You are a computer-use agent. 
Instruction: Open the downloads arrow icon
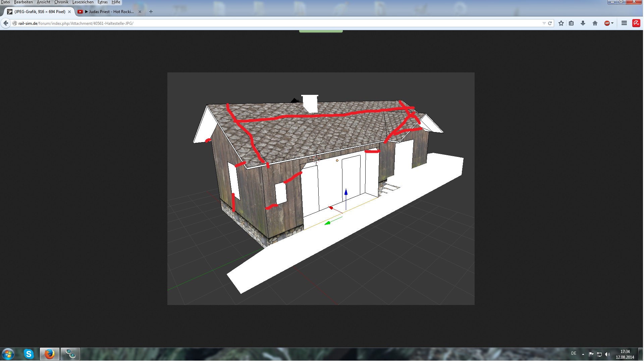pyautogui.click(x=583, y=23)
